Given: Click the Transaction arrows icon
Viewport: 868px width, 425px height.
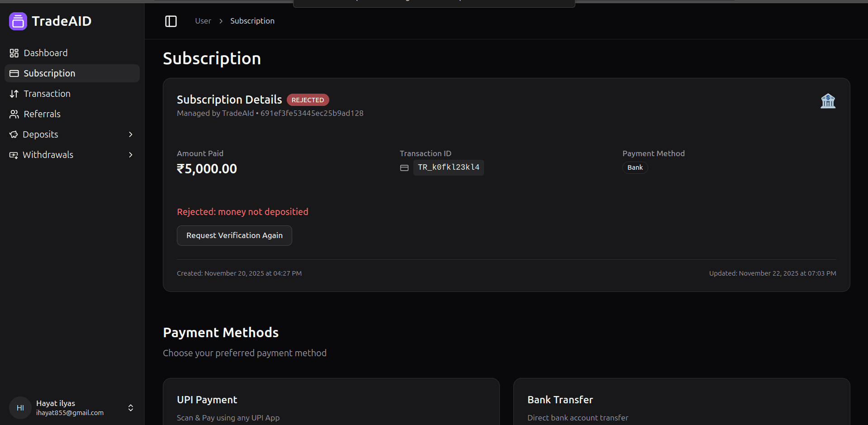Looking at the screenshot, I should (14, 94).
